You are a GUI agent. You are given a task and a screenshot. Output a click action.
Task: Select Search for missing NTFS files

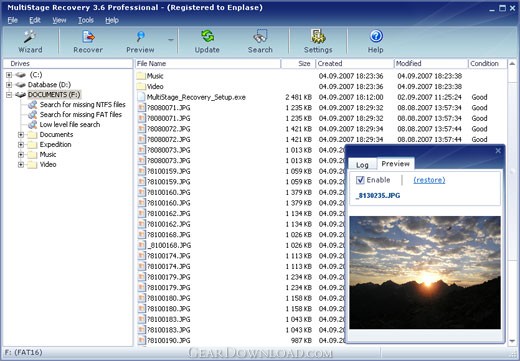(82, 105)
